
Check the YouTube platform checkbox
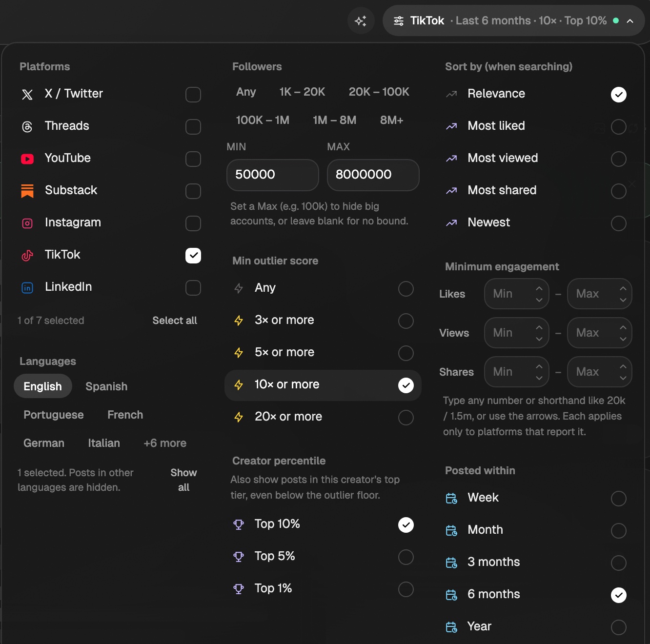coord(193,159)
